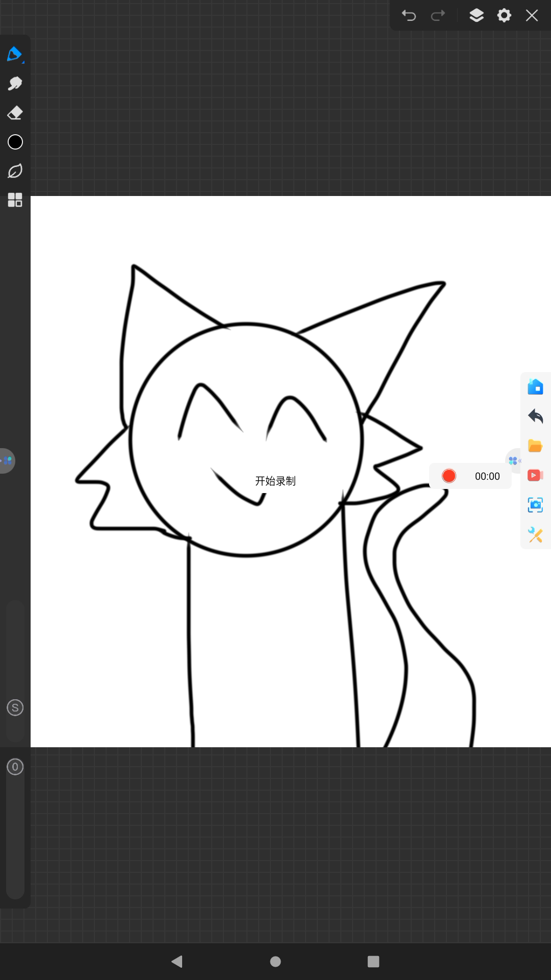Toggle the screen recorder video icon
This screenshot has width=551, height=980.
tap(535, 476)
